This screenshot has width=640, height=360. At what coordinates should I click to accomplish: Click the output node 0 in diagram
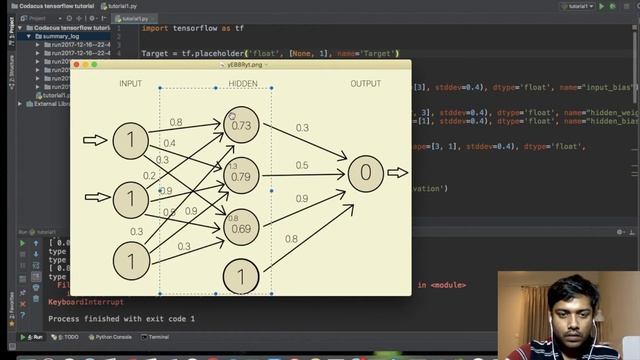pos(366,173)
